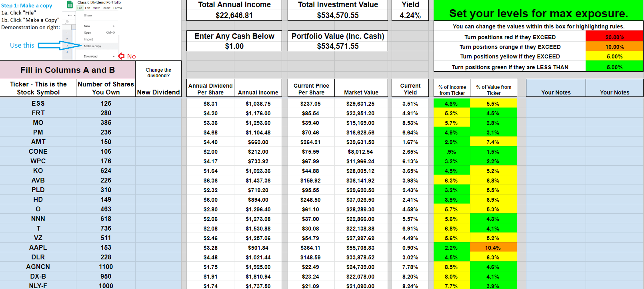This screenshot has height=289, width=644.
Task: Select the portfolio value $534,571.55
Action: pos(338,46)
